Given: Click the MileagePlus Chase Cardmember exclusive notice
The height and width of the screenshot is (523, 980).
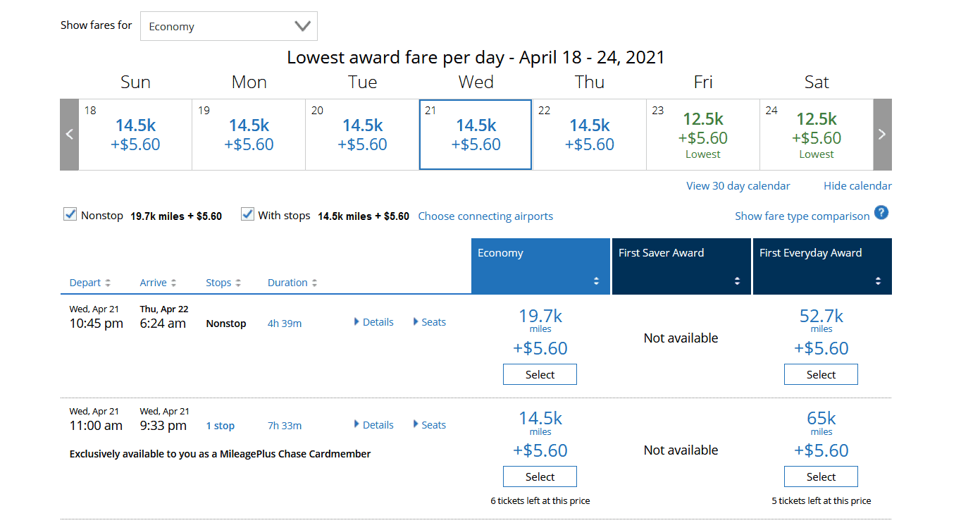Looking at the screenshot, I should 220,454.
